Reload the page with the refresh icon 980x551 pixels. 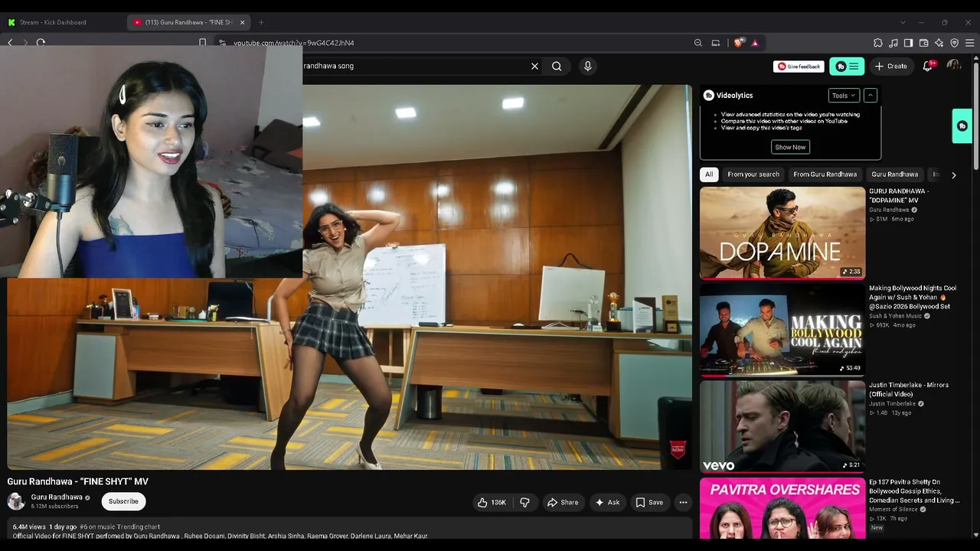click(x=41, y=43)
